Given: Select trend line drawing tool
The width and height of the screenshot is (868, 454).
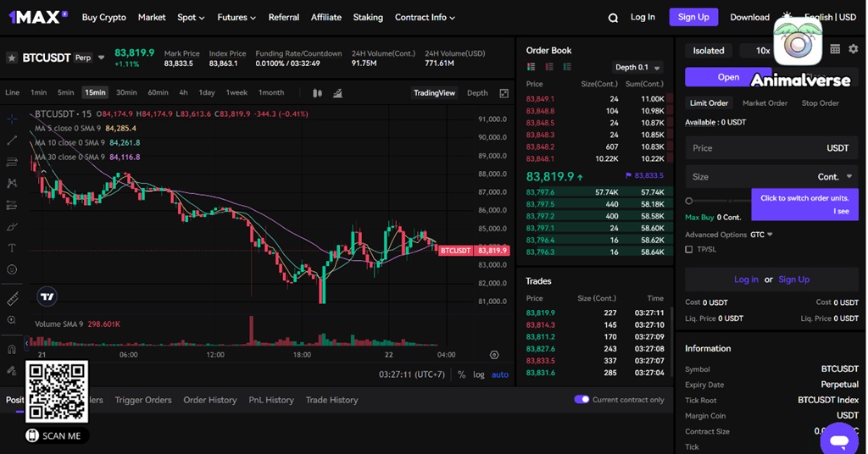Looking at the screenshot, I should coord(12,141).
